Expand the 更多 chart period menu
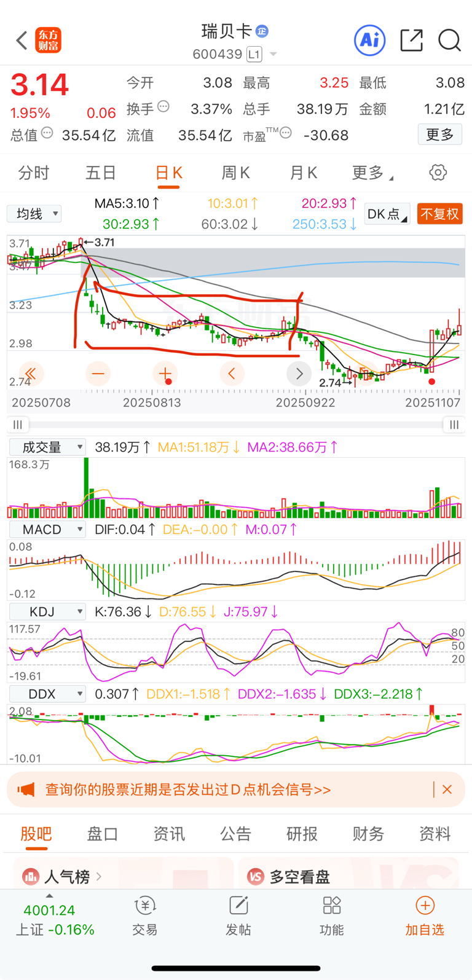This screenshot has width=472, height=980. tap(372, 173)
